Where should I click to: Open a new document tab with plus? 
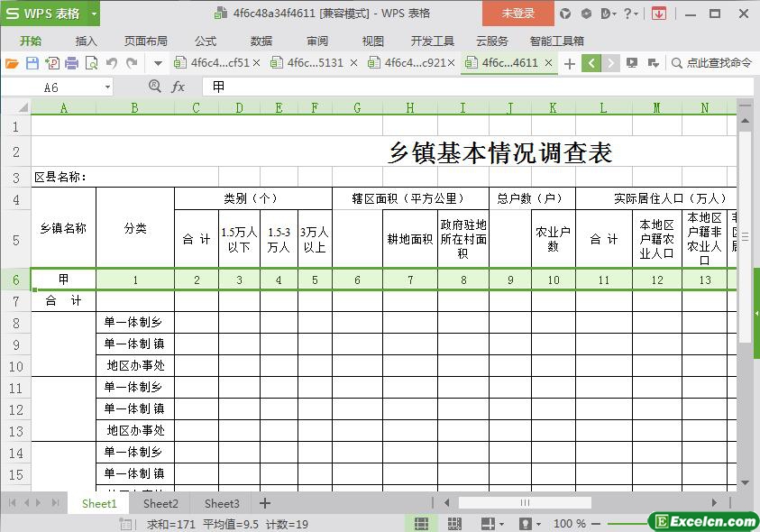tap(569, 63)
